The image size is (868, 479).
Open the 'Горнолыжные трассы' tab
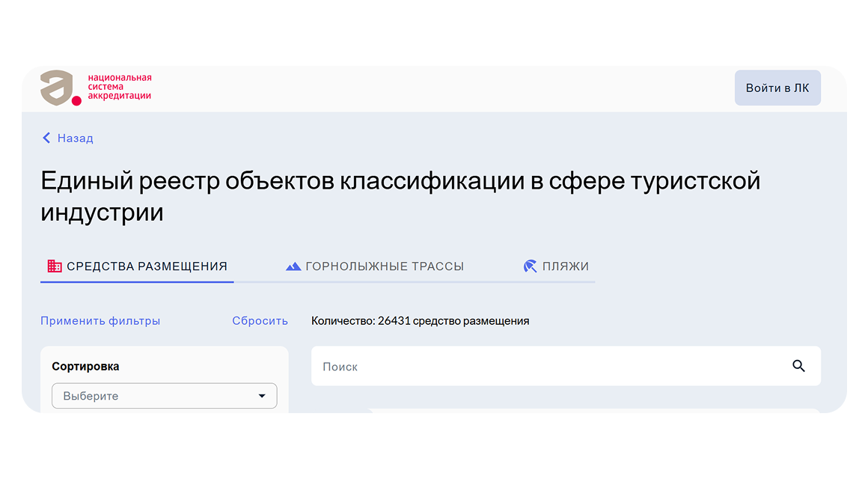pyautogui.click(x=385, y=266)
